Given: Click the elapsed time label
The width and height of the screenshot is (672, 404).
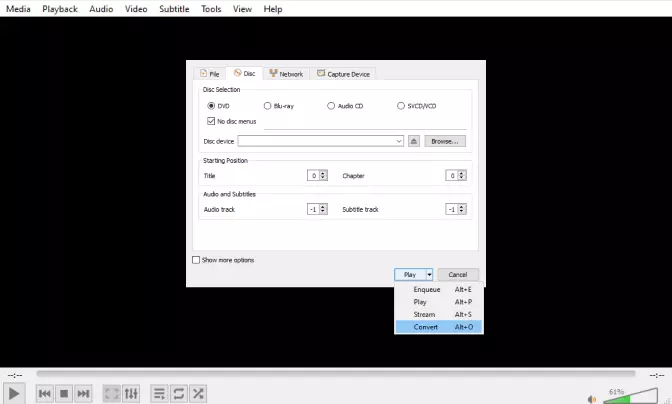Looking at the screenshot, I should 15,375.
